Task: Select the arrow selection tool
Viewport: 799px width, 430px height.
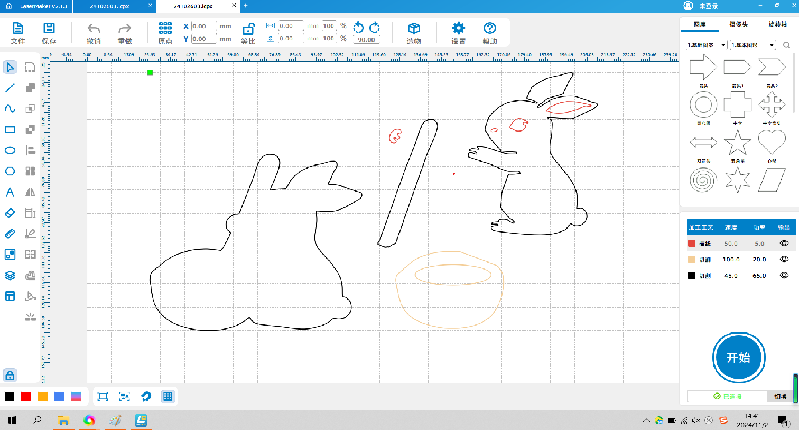Action: coord(10,67)
